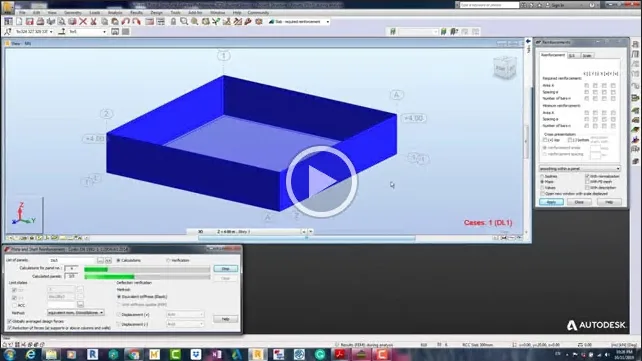Click Help in Plate and Shell Reinforcement dialog
Screen dimensions: 642x361
226,319
